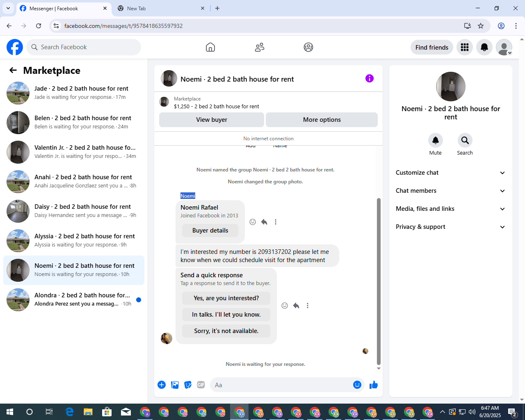Image resolution: width=525 pixels, height=420 pixels.
Task: Open the Windows notification center icon
Action: pos(512,412)
